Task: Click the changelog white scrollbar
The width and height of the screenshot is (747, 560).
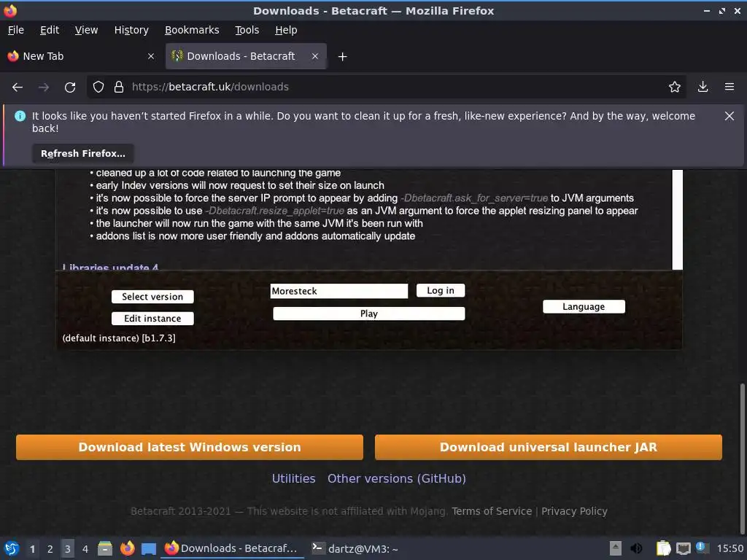Action: coord(678,219)
